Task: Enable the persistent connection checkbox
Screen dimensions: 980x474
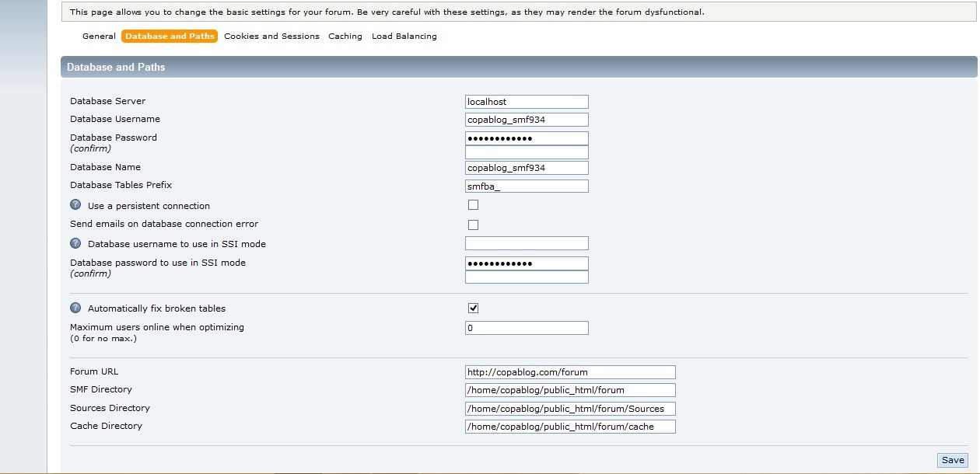Action: click(473, 205)
